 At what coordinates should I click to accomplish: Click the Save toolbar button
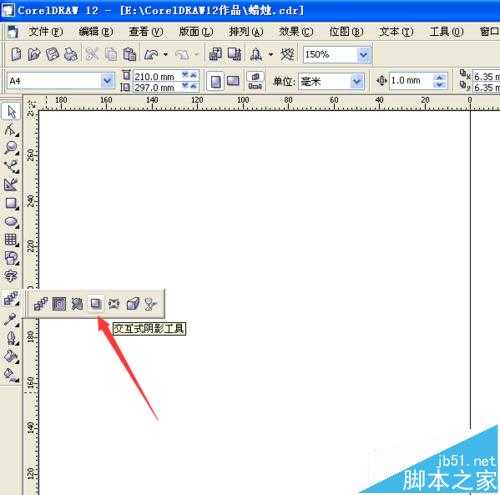point(52,54)
